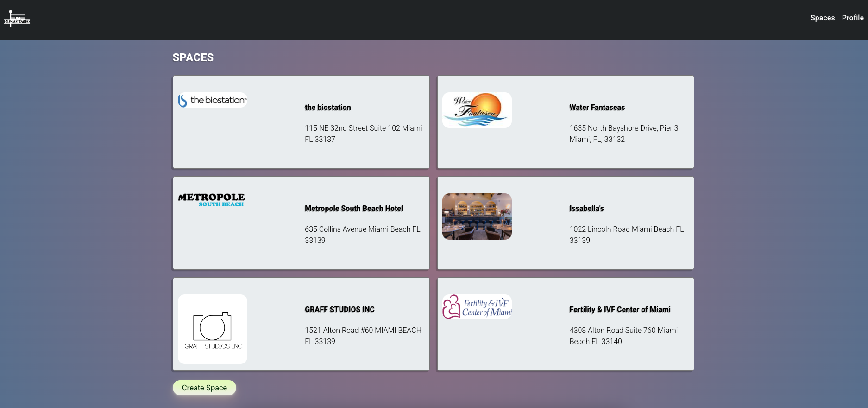Click the Metropole South Beach logo

(212, 200)
